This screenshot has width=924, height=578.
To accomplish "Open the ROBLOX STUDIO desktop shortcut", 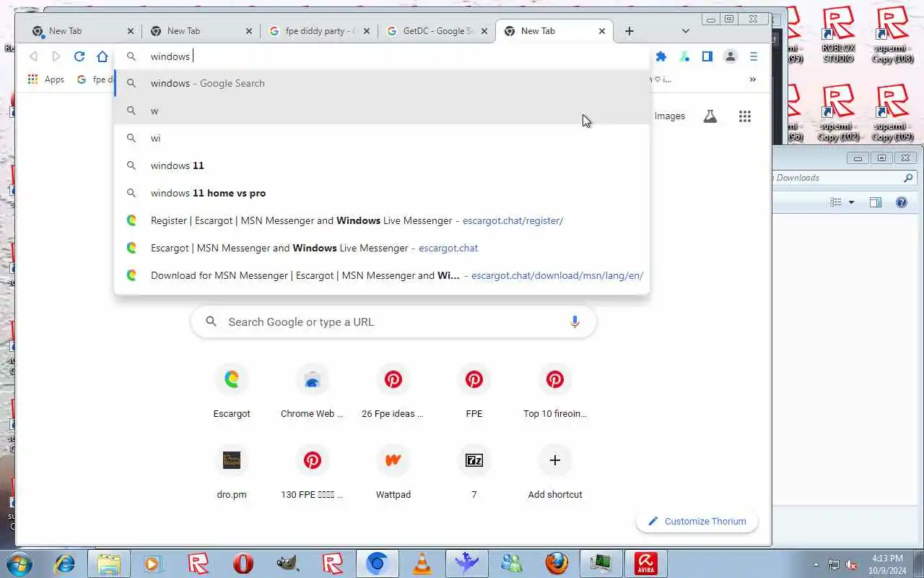I will coord(838,35).
